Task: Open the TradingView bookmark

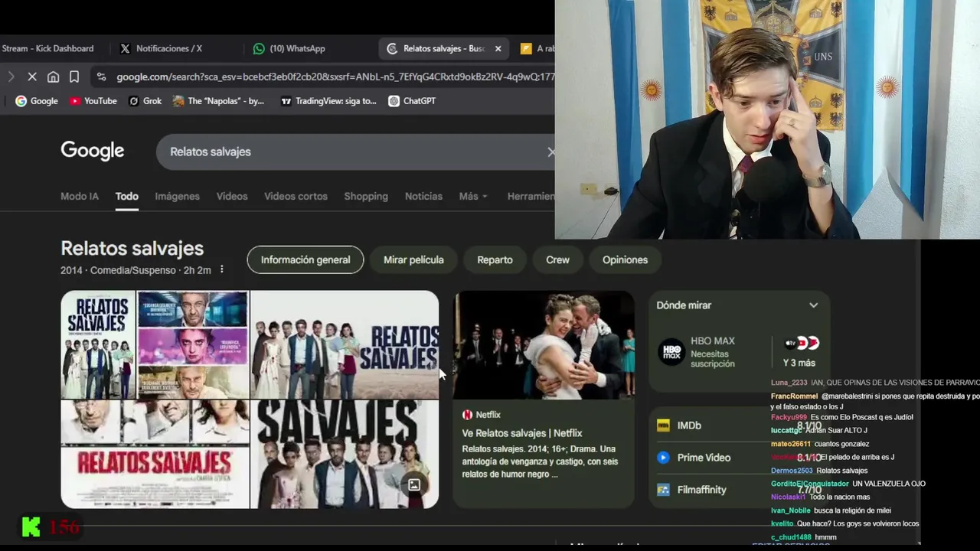Action: tap(328, 101)
